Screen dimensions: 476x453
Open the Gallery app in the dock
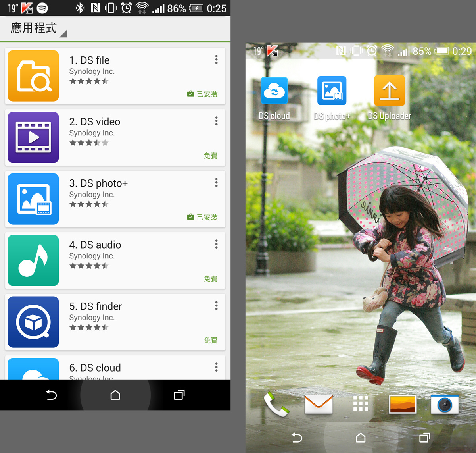click(x=403, y=405)
